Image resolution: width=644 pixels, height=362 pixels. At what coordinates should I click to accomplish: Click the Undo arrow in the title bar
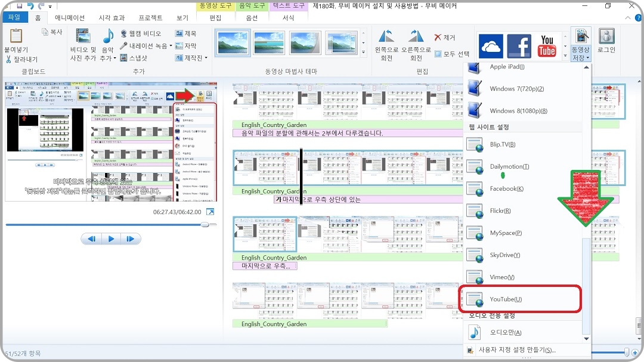point(31,6)
